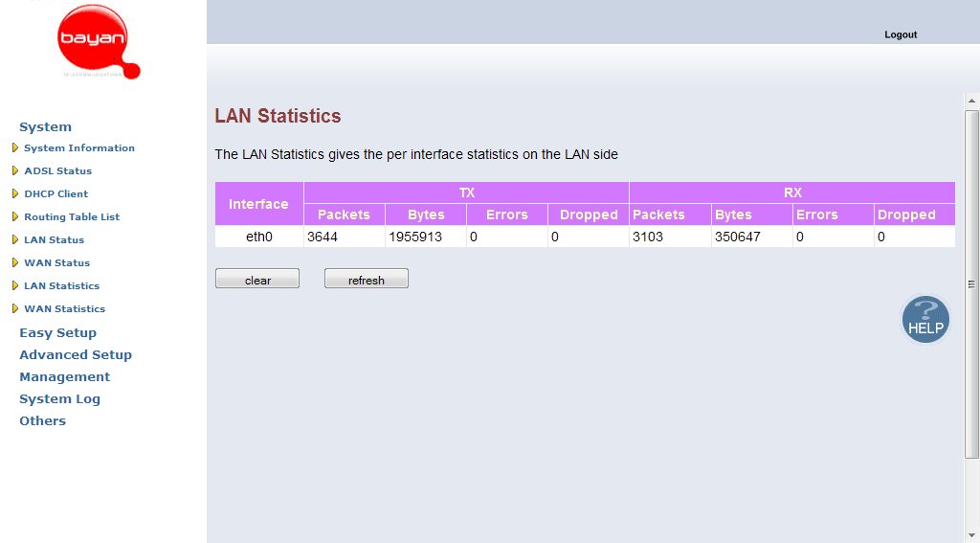Image resolution: width=980 pixels, height=543 pixels.
Task: Click the round blue HELP icon
Action: point(925,320)
